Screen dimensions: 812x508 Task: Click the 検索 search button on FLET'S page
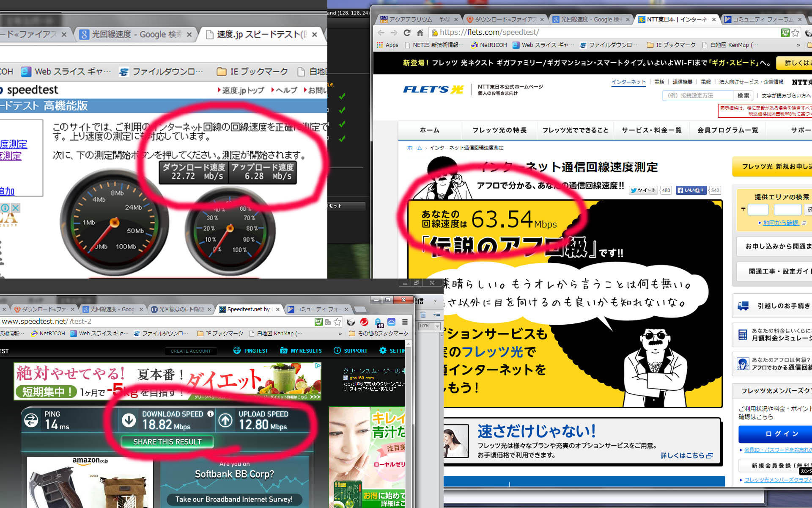click(x=743, y=96)
